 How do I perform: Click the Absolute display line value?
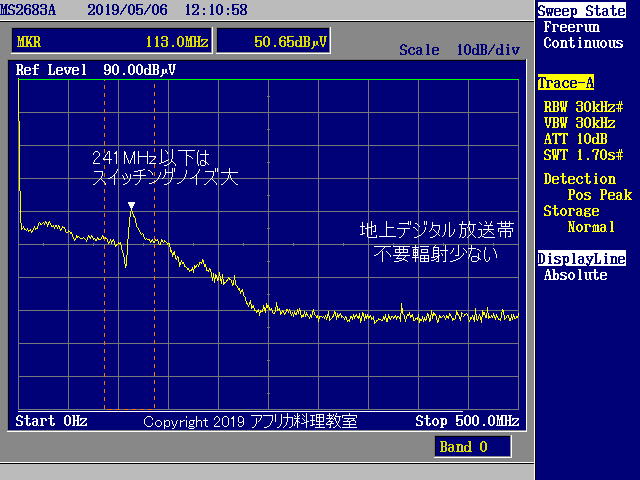tap(576, 275)
